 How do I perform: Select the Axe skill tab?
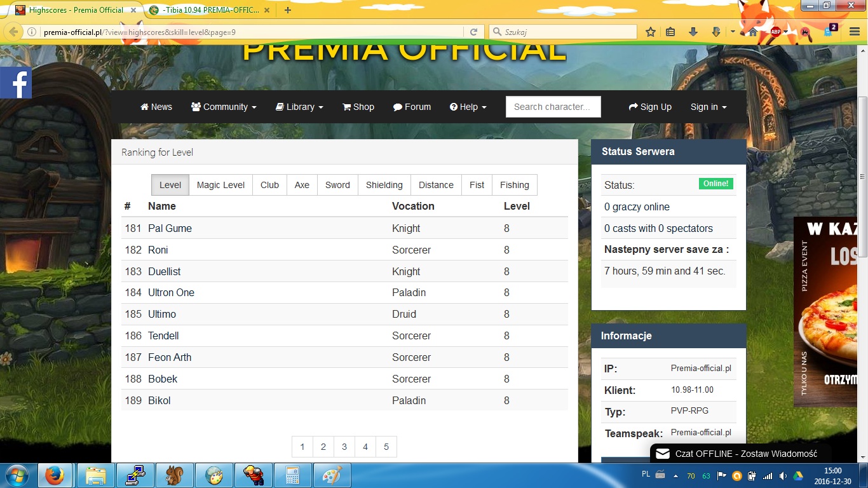click(302, 185)
